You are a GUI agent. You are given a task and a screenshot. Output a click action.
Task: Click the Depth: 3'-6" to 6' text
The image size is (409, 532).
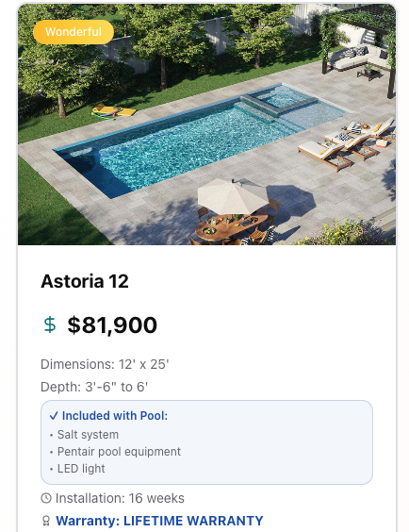(94, 387)
